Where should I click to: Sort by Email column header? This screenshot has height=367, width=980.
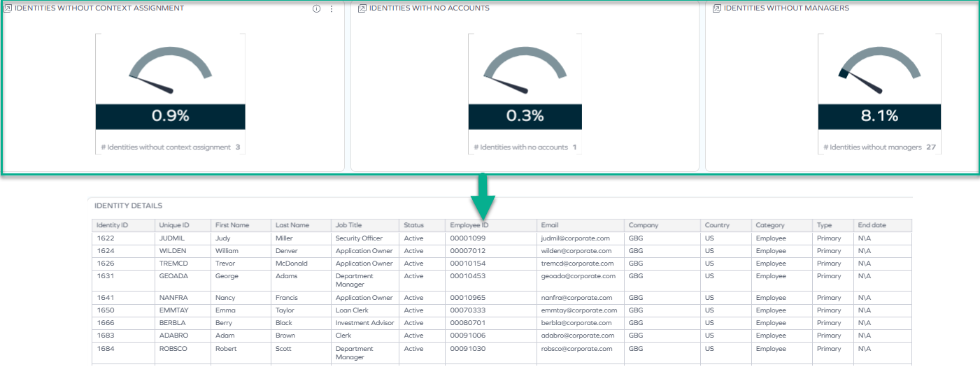point(581,225)
